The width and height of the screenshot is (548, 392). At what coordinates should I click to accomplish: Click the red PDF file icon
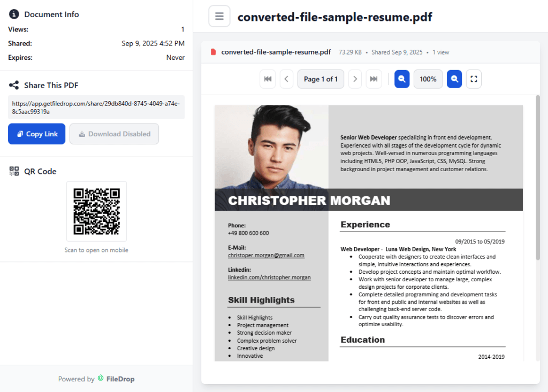[214, 52]
